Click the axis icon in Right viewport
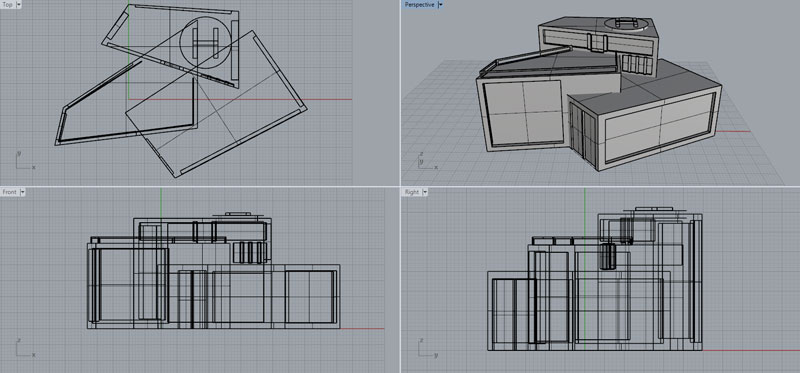The height and width of the screenshot is (373, 800). pos(428,347)
